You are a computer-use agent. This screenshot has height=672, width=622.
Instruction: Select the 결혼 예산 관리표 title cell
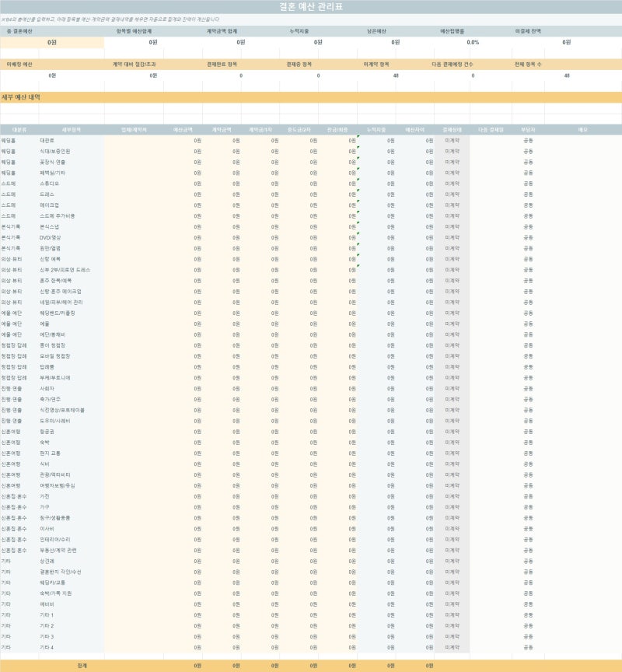[x=311, y=7]
